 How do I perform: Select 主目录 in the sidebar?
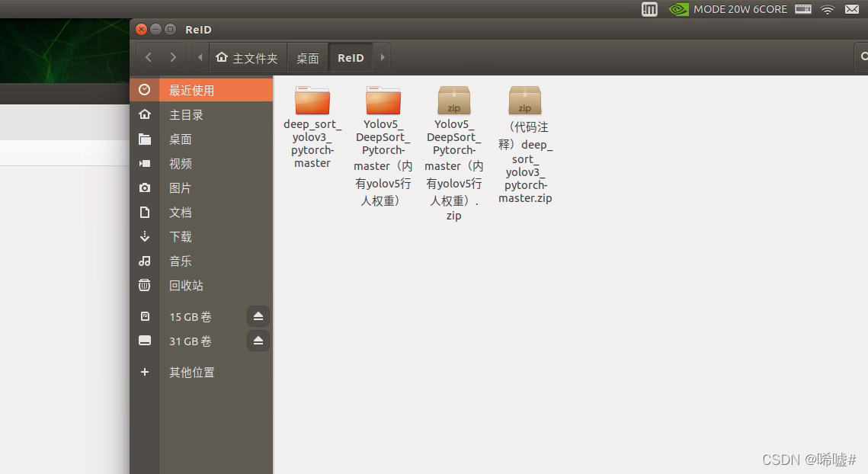click(186, 114)
